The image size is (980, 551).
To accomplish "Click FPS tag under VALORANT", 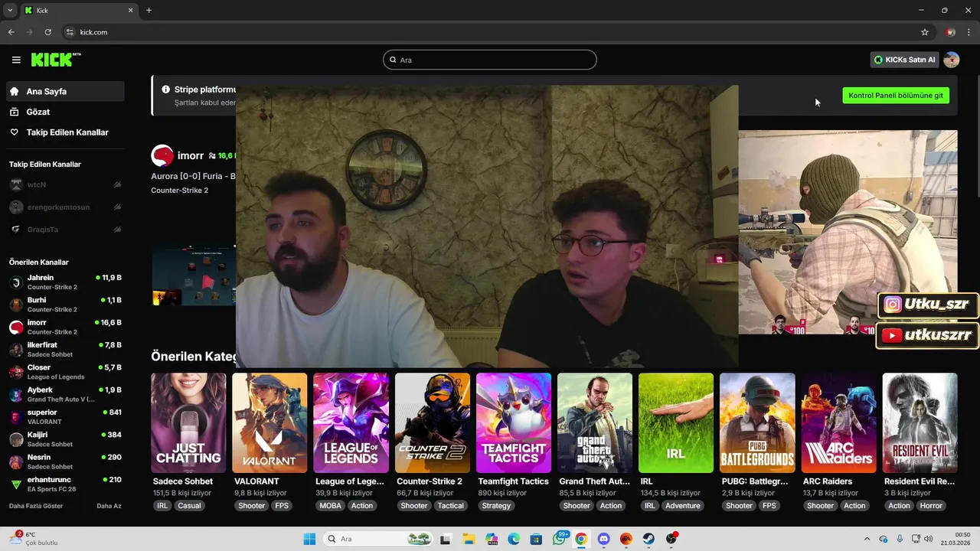I will pos(282,506).
